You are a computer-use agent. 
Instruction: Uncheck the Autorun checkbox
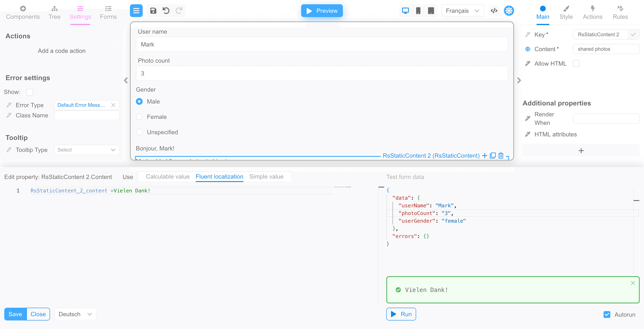(607, 315)
